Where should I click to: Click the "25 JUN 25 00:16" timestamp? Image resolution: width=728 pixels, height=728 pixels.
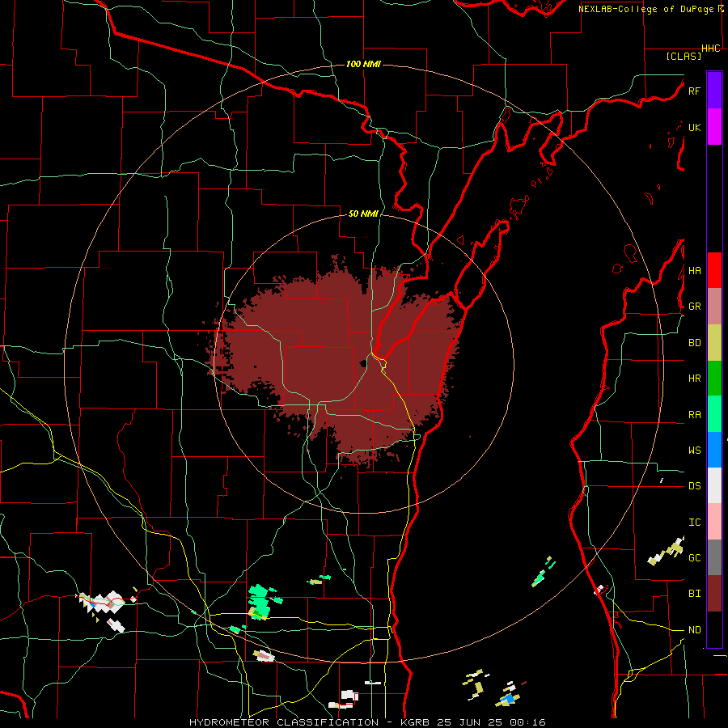tap(491, 722)
